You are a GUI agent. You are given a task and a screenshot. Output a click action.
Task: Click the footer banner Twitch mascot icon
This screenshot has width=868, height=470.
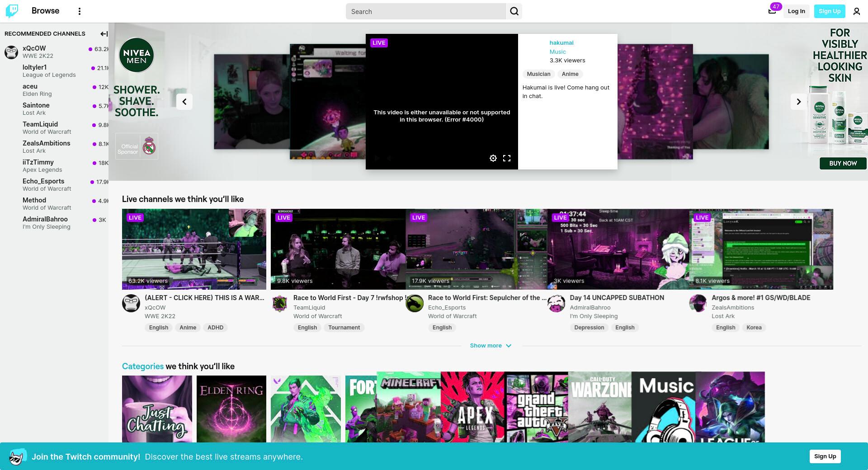[x=18, y=456]
